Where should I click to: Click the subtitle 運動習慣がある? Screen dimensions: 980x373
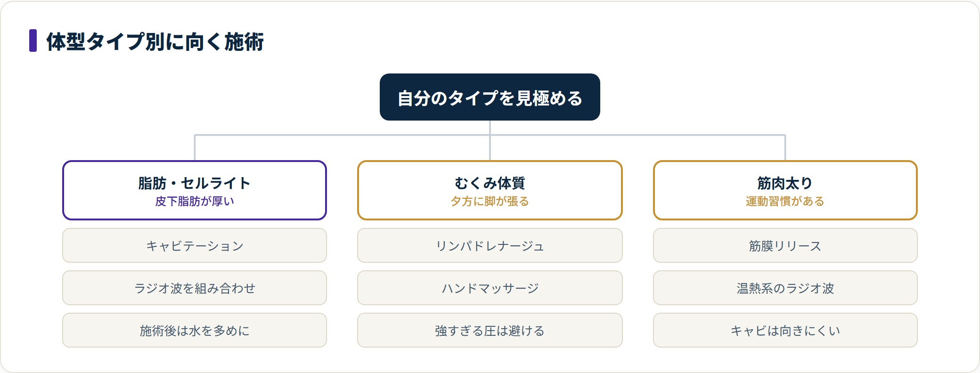(x=785, y=202)
